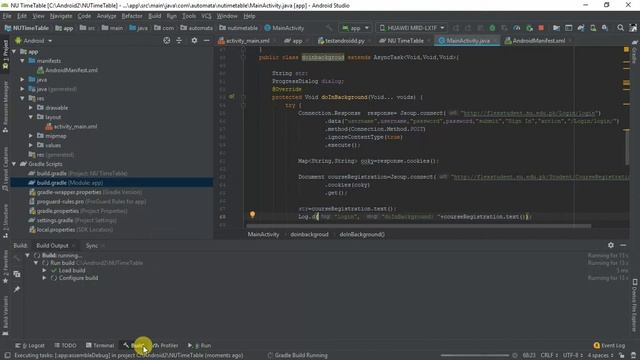Open the Refactor menu
Screen dimensions: 640x360
[x=132, y=16]
